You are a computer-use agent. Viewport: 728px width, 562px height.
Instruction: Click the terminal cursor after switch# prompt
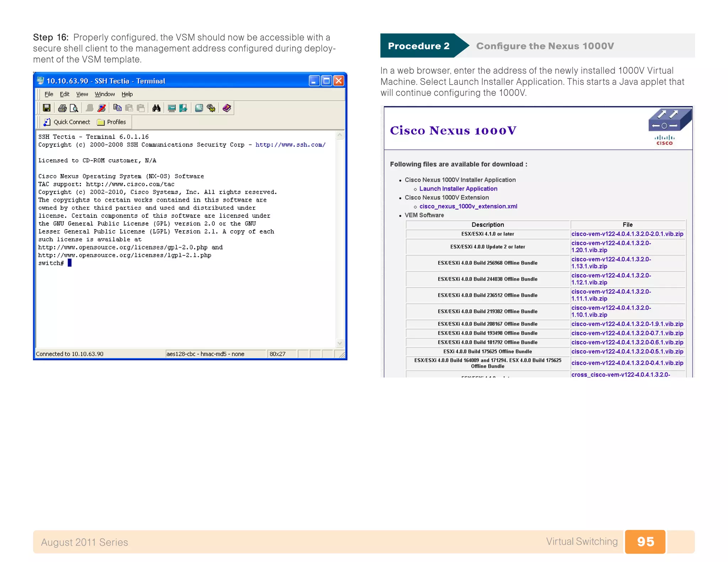click(x=70, y=263)
